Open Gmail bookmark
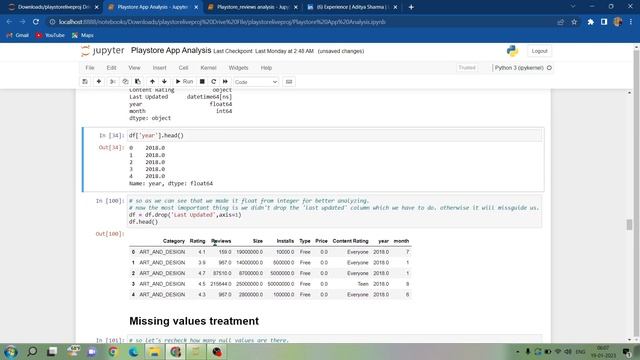This screenshot has width=640, height=360. (18, 36)
